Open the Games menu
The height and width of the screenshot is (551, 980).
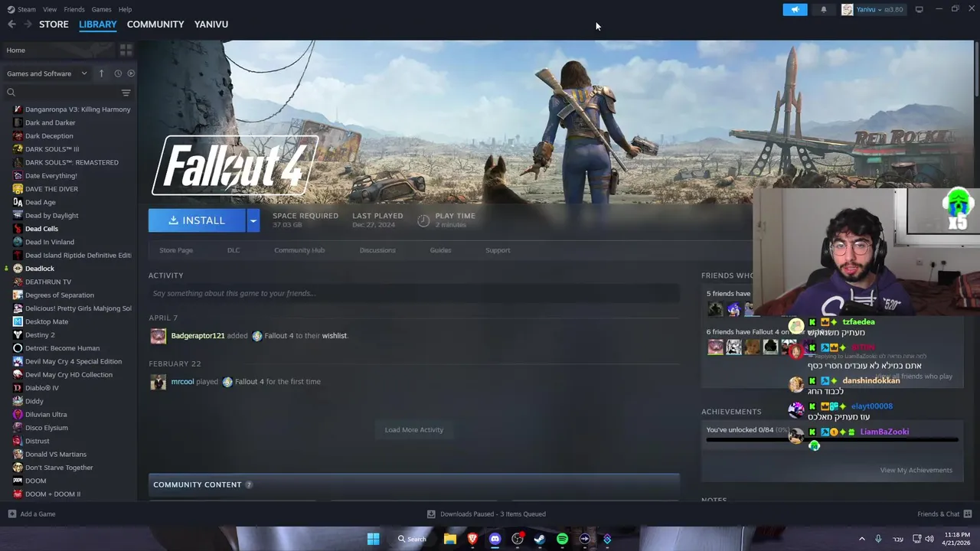point(101,9)
